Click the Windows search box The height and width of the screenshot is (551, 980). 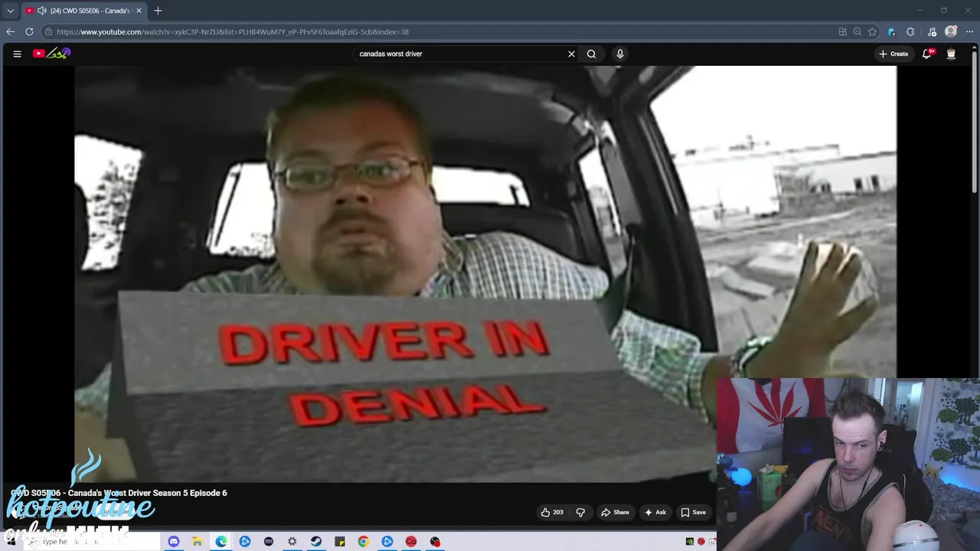click(x=92, y=542)
